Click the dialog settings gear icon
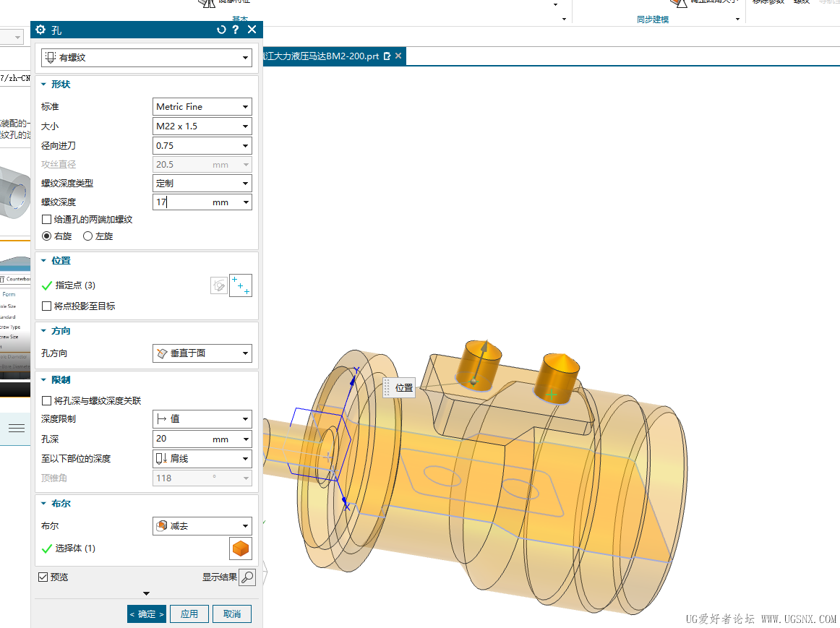This screenshot has height=628, width=840. tap(40, 30)
